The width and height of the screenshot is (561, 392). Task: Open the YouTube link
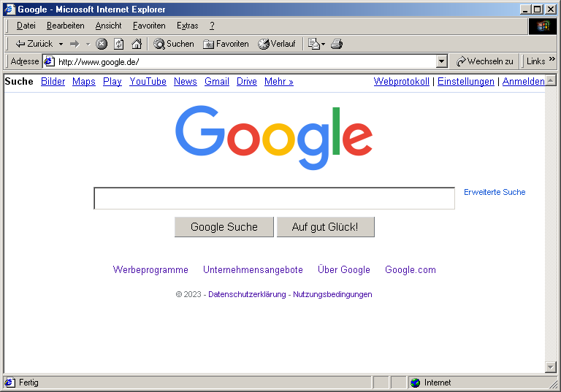point(148,82)
